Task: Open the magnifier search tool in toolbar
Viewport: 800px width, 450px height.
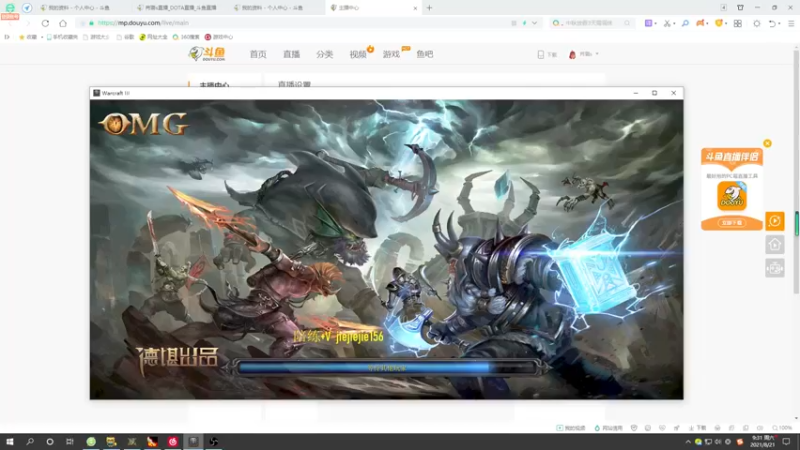Action: (685, 23)
